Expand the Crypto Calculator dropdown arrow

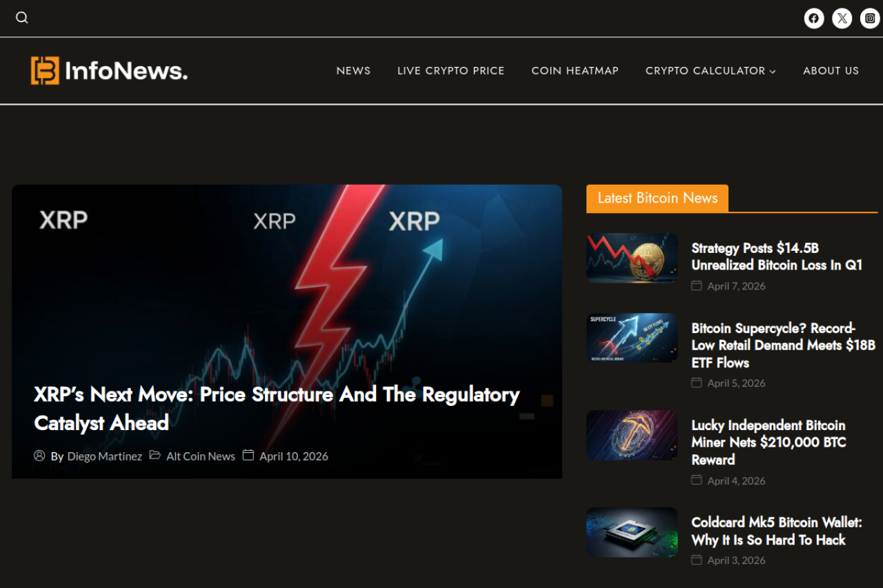tap(773, 71)
